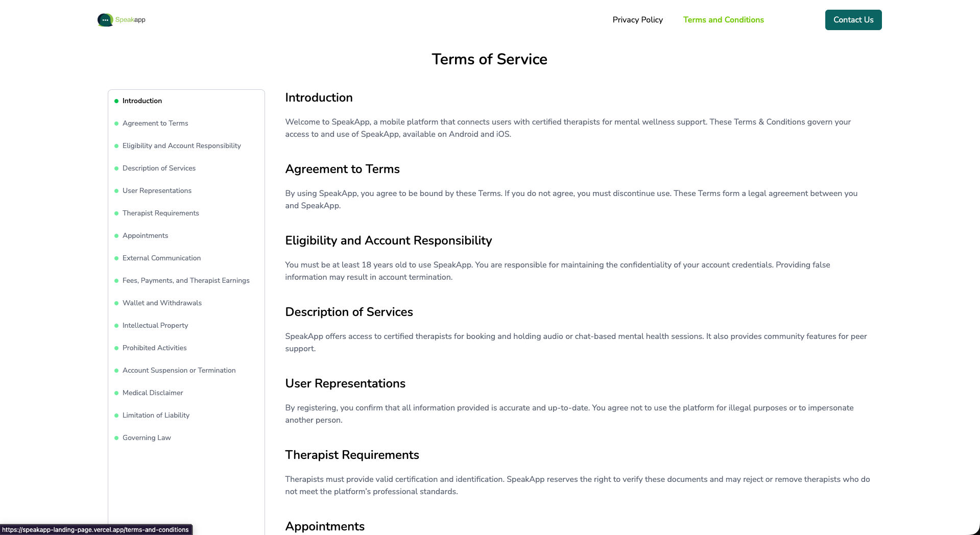This screenshot has width=980, height=535.
Task: Select the green bullet beside Introduction
Action: (116, 101)
